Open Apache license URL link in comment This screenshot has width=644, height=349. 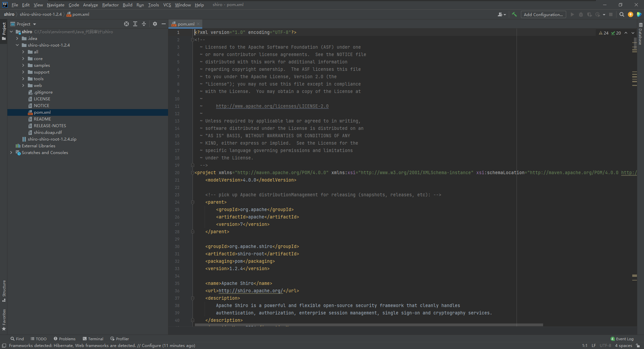click(272, 106)
